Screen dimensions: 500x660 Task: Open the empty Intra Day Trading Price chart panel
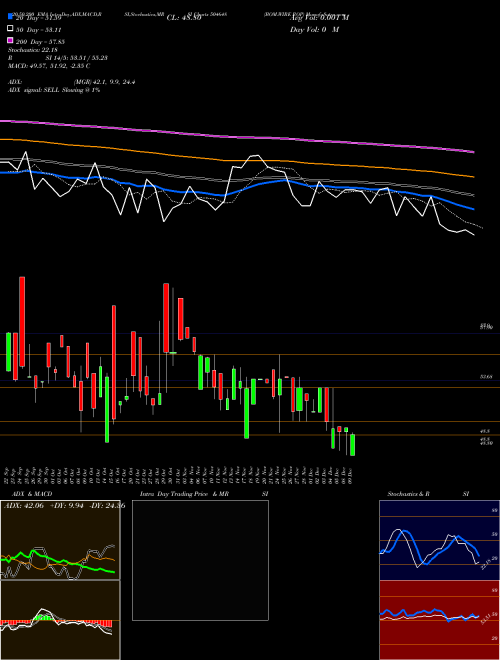pos(200,560)
